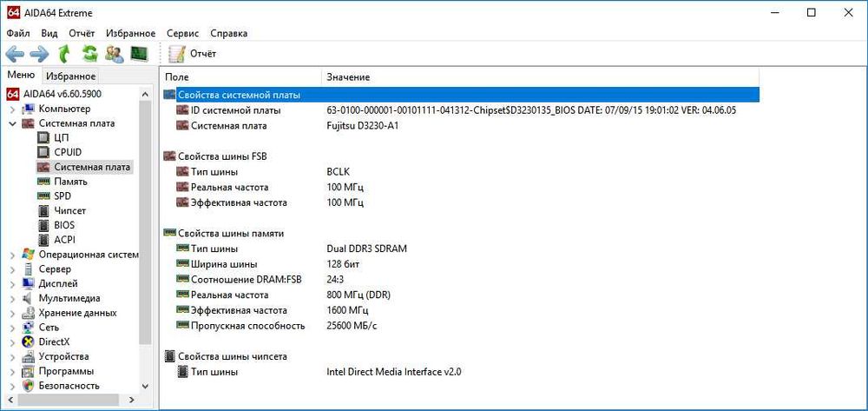Image resolution: width=868 pixels, height=411 pixels.
Task: Maximize the AIDA64 Extreme window
Action: point(811,13)
